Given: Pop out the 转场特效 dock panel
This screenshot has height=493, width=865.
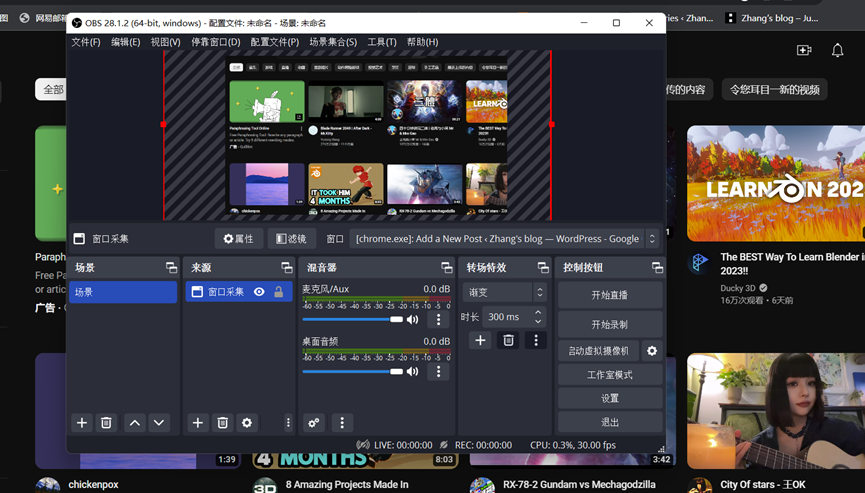Looking at the screenshot, I should coord(543,267).
